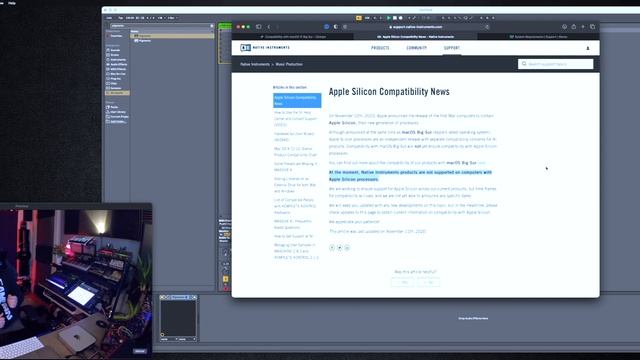Open Mac OS X 10.12 Sierra compatibility article
The image size is (640, 360).
pos(295,152)
